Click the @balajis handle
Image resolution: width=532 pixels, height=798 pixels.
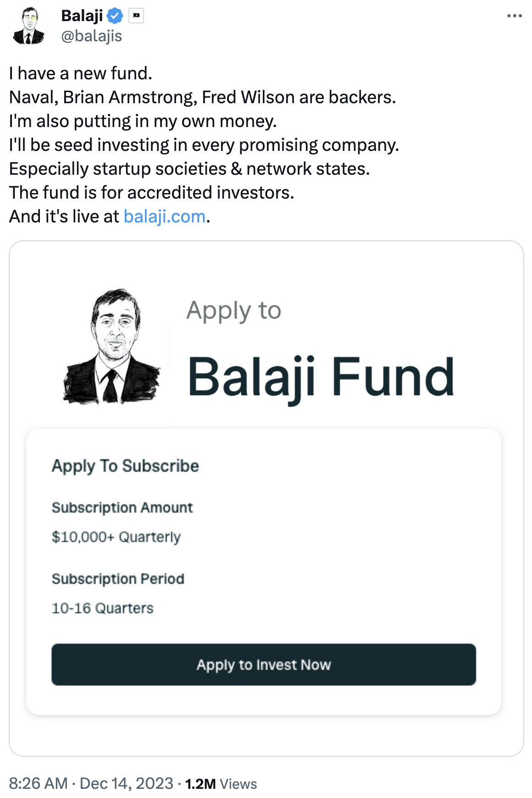(92, 36)
